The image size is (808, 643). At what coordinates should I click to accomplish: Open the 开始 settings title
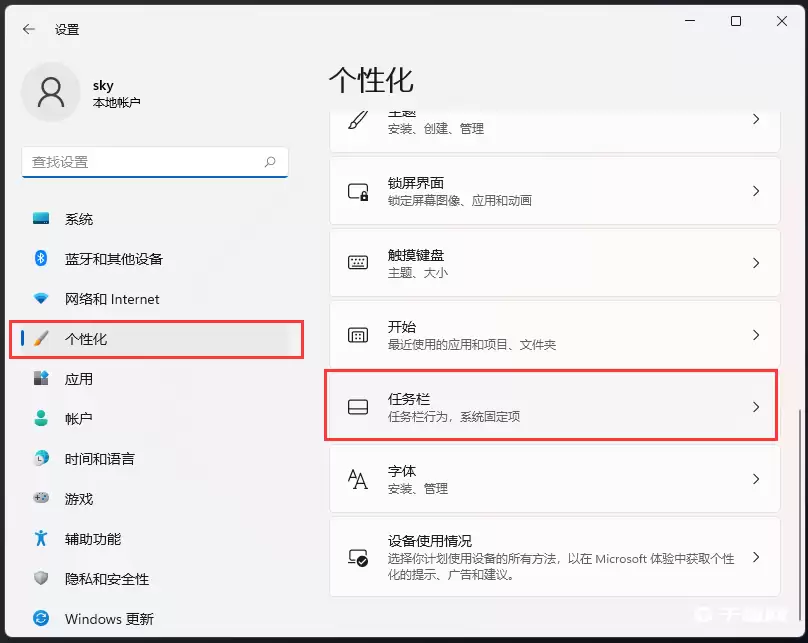pyautogui.click(x=401, y=327)
